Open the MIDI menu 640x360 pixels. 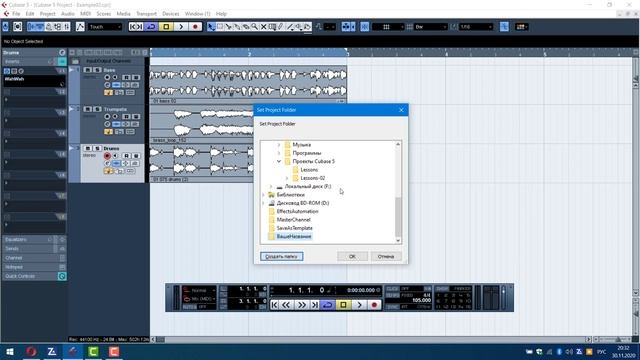[85, 13]
